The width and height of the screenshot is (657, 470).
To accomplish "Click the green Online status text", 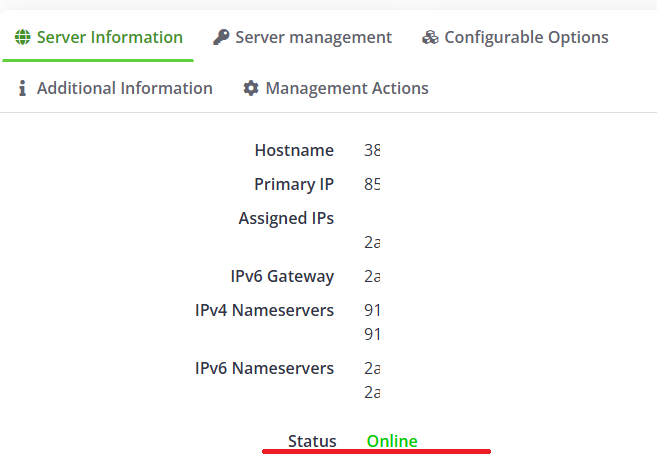I will click(392, 441).
